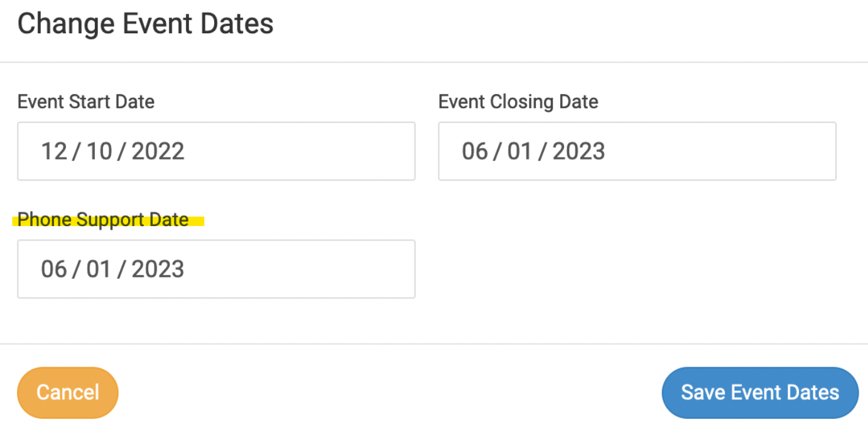
Task: Select month 12 in Event Start Date
Action: [x=54, y=151]
